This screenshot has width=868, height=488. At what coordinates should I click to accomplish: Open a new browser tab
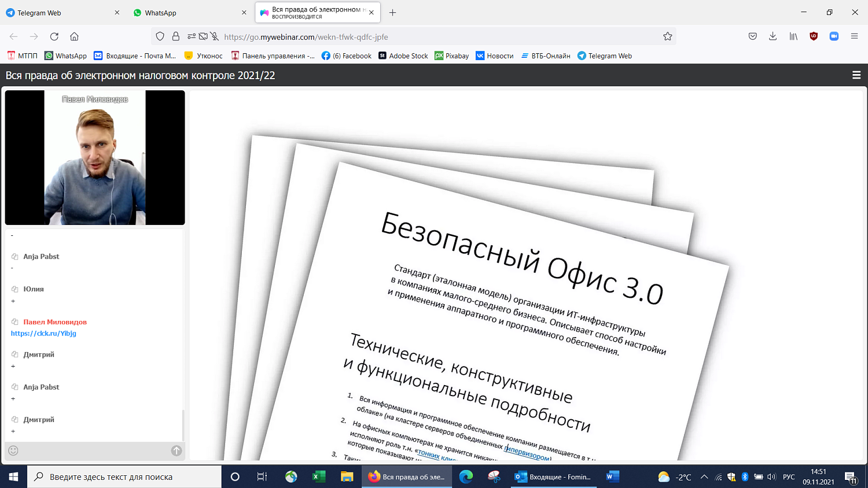[392, 13]
